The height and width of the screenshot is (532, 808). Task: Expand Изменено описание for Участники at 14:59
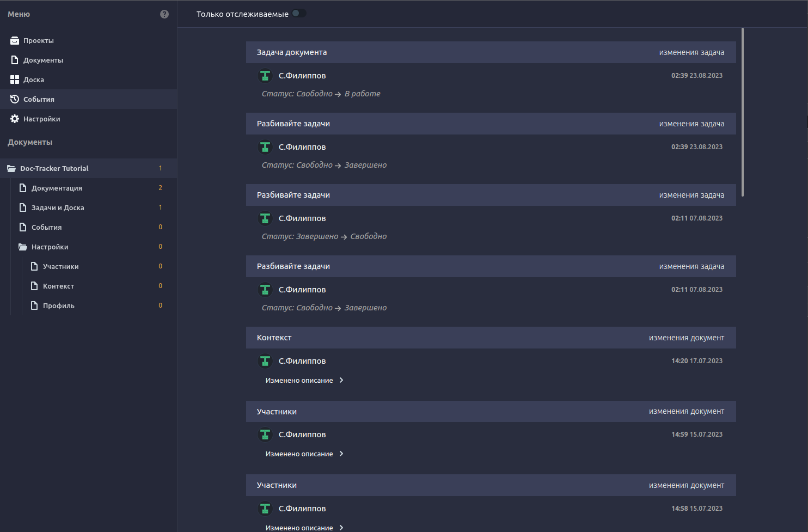[x=304, y=454]
